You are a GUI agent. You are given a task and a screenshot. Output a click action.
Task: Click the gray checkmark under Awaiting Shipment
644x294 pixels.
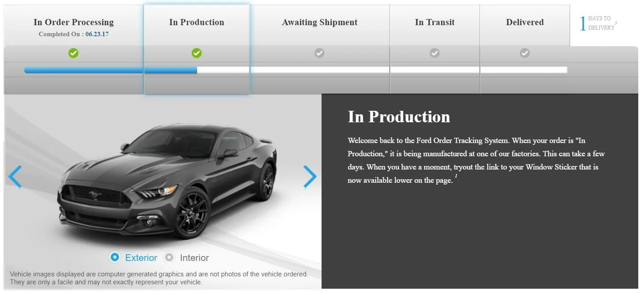319,53
